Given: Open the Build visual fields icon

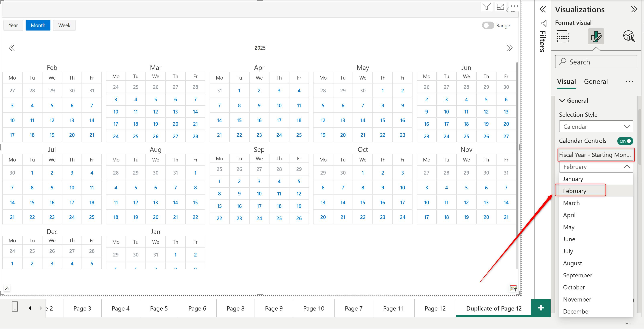Looking at the screenshot, I should coord(563,37).
